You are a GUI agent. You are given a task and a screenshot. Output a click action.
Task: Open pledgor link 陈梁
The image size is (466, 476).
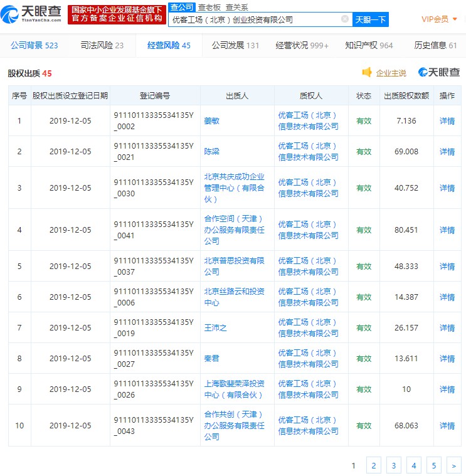tap(212, 151)
